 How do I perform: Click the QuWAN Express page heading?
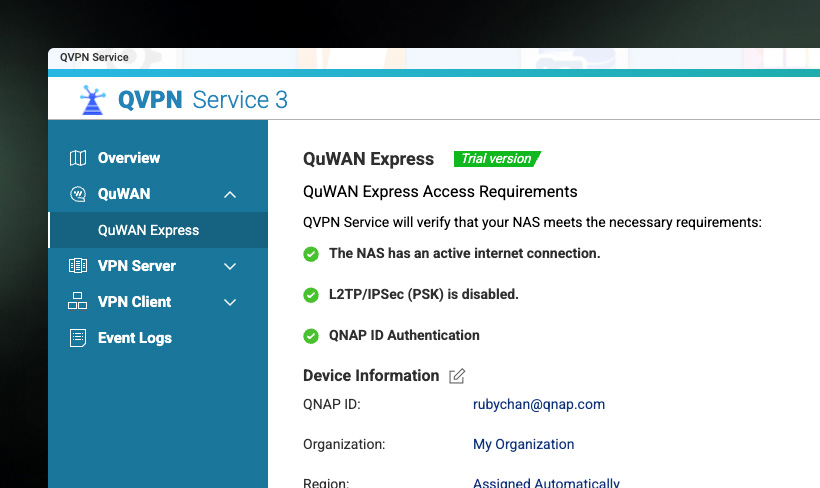pyautogui.click(x=369, y=158)
